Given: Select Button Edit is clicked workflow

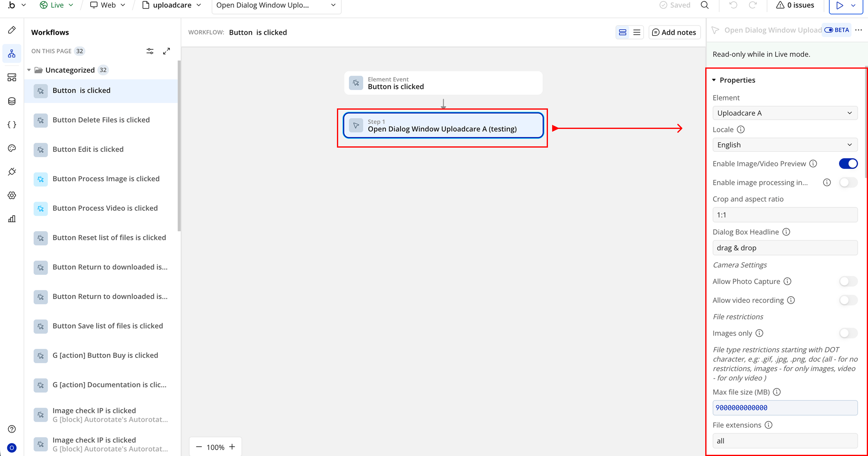Looking at the screenshot, I should [x=88, y=149].
